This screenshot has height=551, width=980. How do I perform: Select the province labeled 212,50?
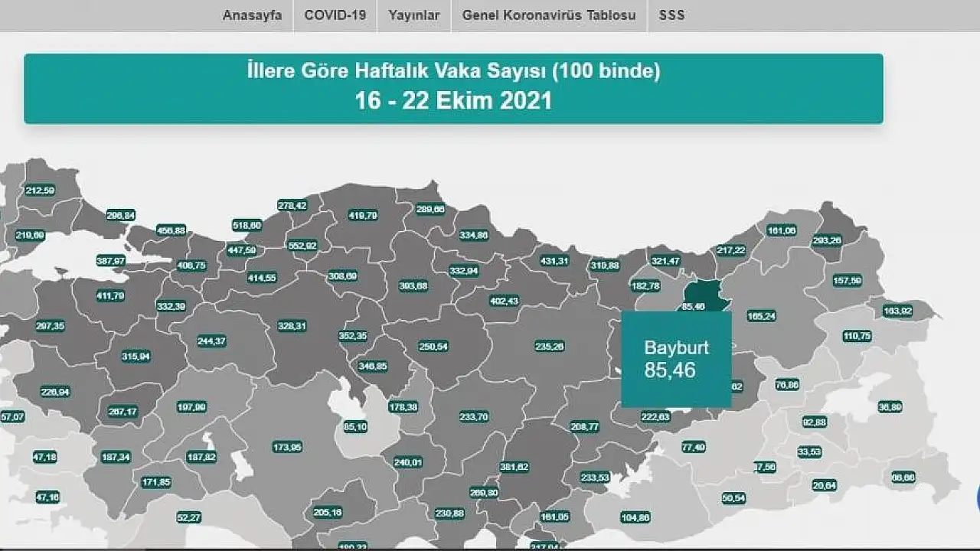40,190
